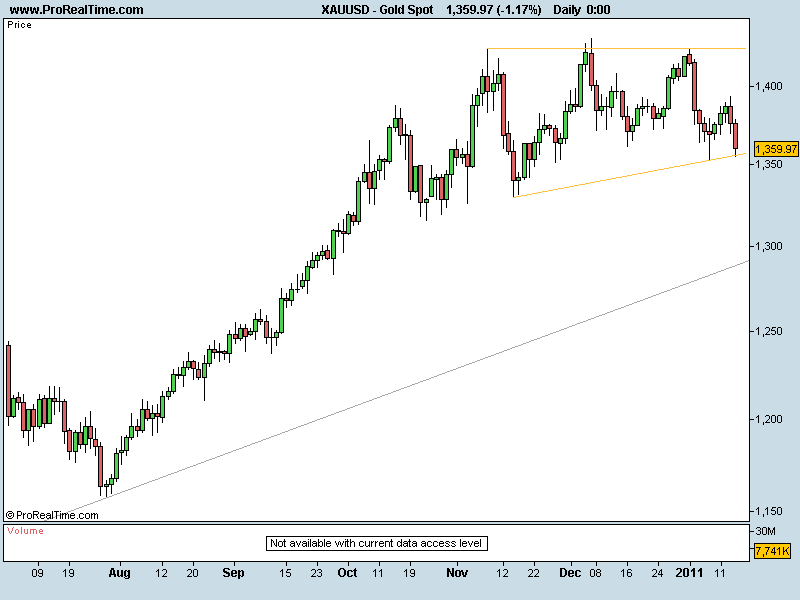Click the 30M volume axis label
Screen dimensions: 800x600
click(x=765, y=532)
